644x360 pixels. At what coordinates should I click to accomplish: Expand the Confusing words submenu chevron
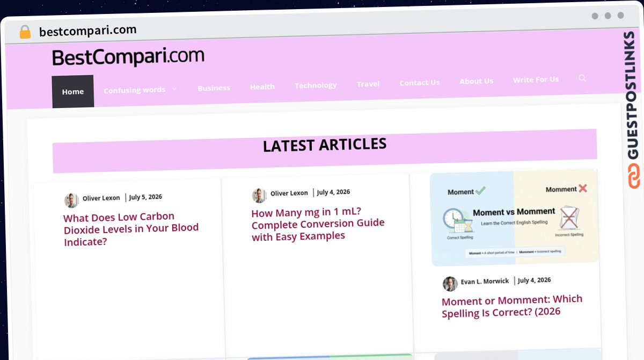coord(174,89)
